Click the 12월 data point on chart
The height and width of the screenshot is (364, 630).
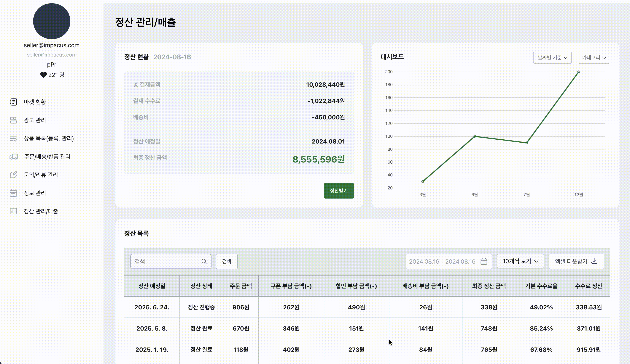tap(578, 72)
